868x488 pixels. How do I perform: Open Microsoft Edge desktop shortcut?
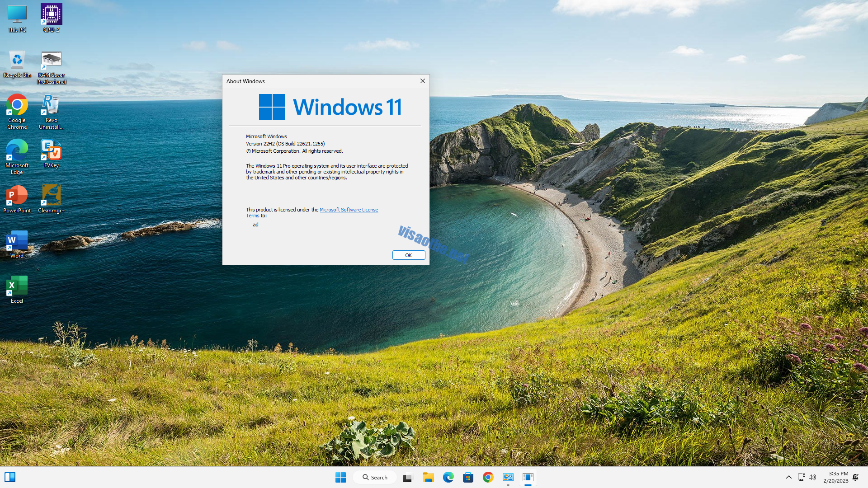(17, 157)
